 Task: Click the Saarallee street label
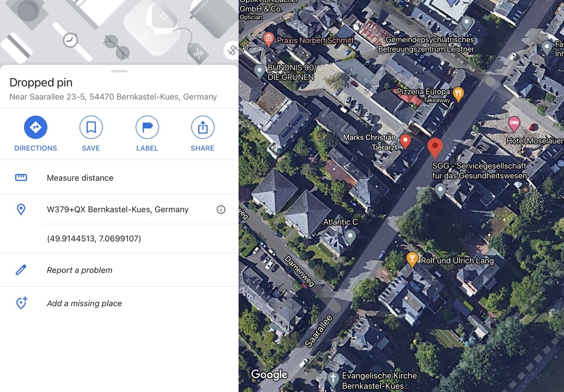[x=319, y=331]
